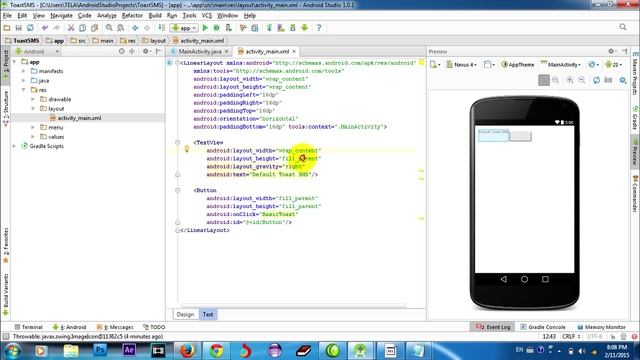Click the Find magnifier toolbar icon

click(x=109, y=28)
